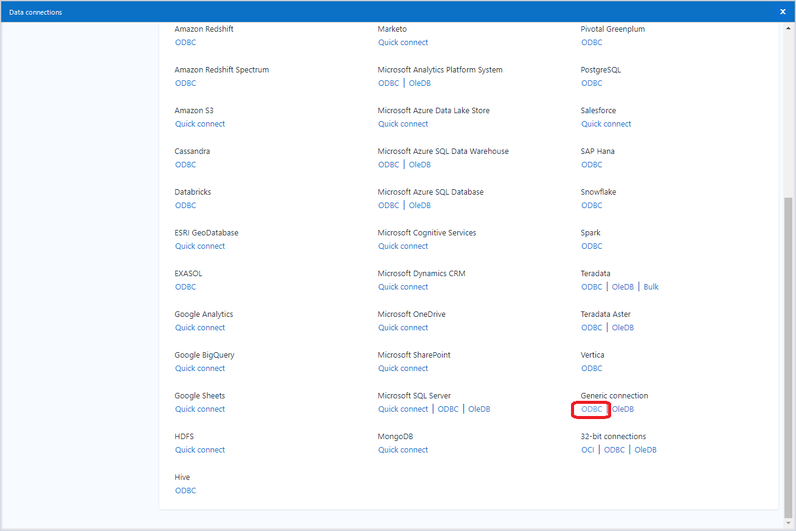The image size is (796, 531).
Task: Close the Data connections dialog
Action: (782, 12)
